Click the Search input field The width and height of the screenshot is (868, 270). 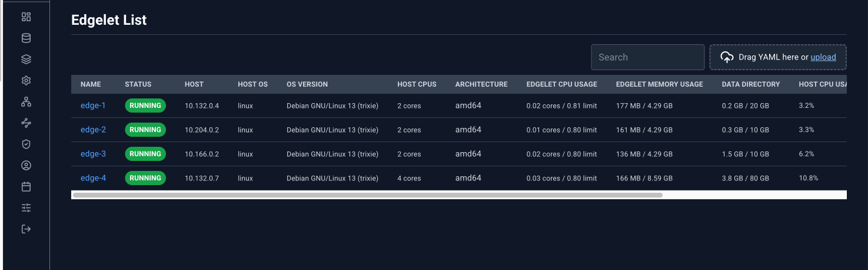(648, 57)
